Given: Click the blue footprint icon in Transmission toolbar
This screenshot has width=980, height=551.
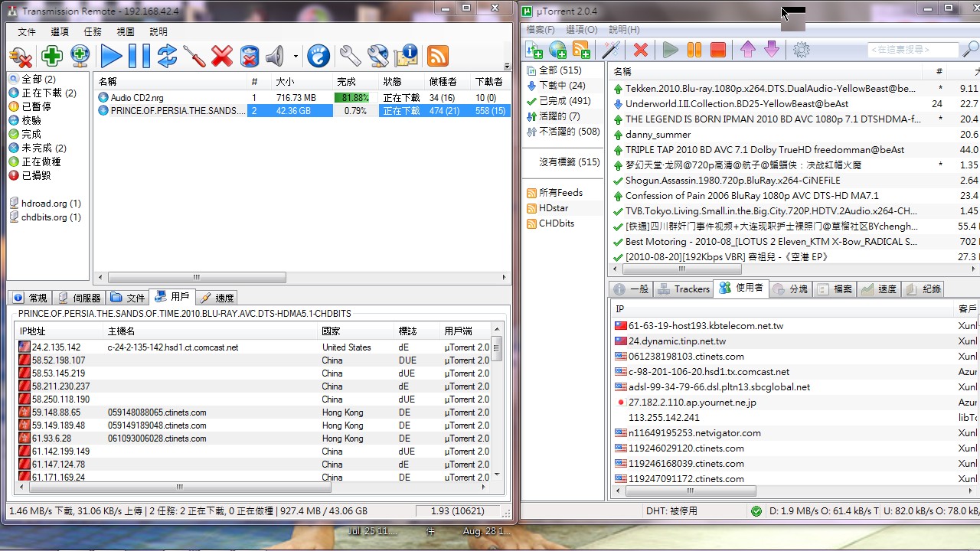Looking at the screenshot, I should click(318, 56).
